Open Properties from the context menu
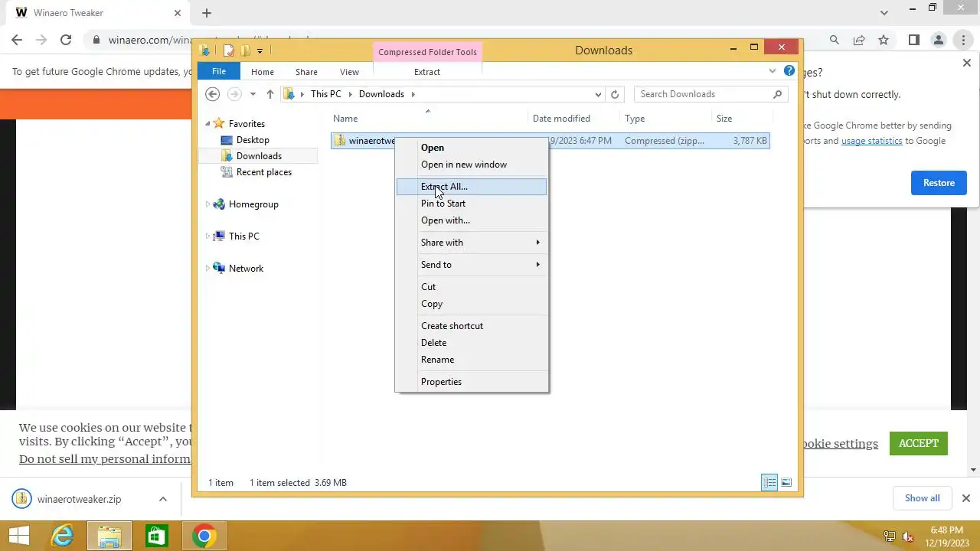Viewport: 980px width, 551px height. click(472, 382)
